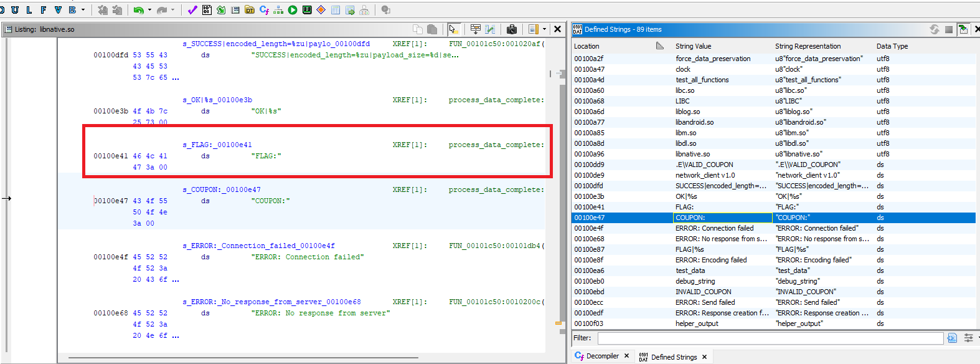Open the Listing fields dropdown arrow

click(x=544, y=29)
